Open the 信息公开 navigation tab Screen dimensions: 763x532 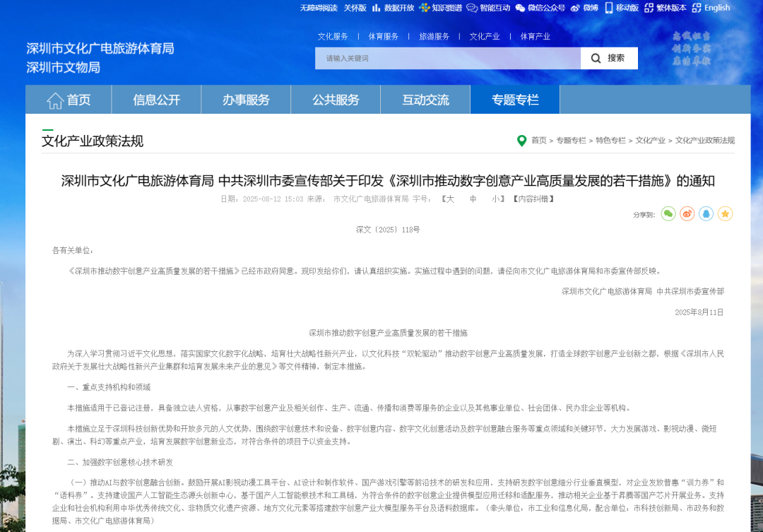156,100
